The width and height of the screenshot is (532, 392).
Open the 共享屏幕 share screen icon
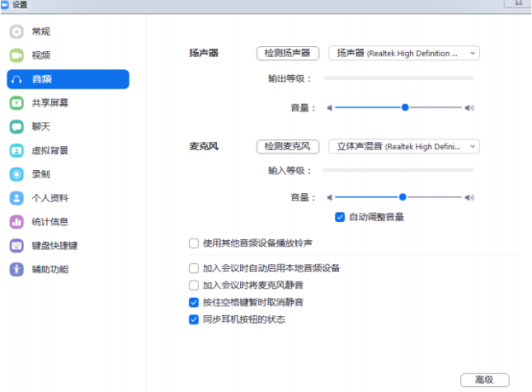coord(16,103)
